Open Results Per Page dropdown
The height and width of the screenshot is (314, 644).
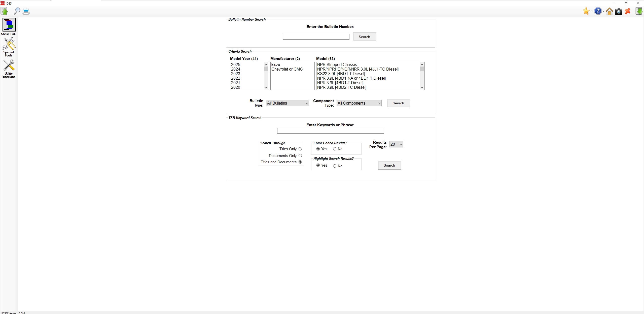point(396,144)
